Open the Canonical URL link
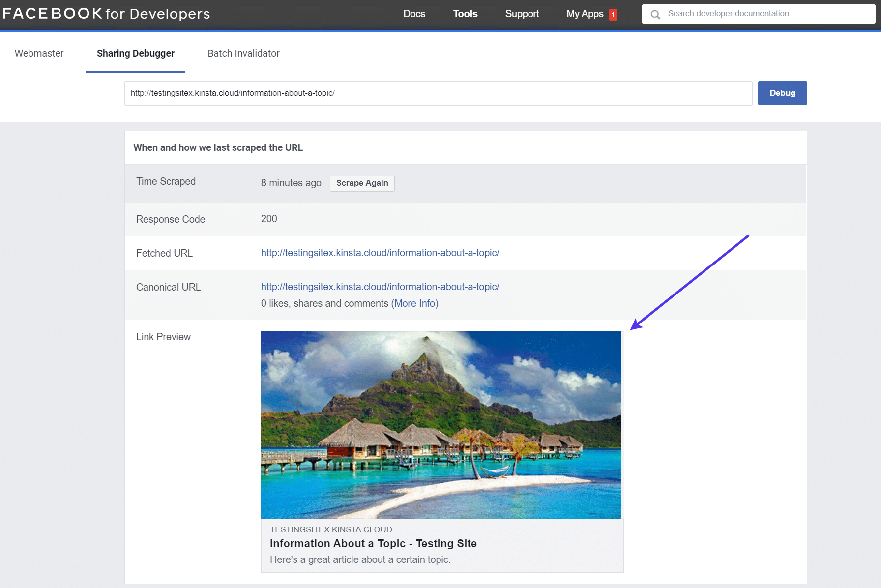The width and height of the screenshot is (881, 588). [380, 287]
